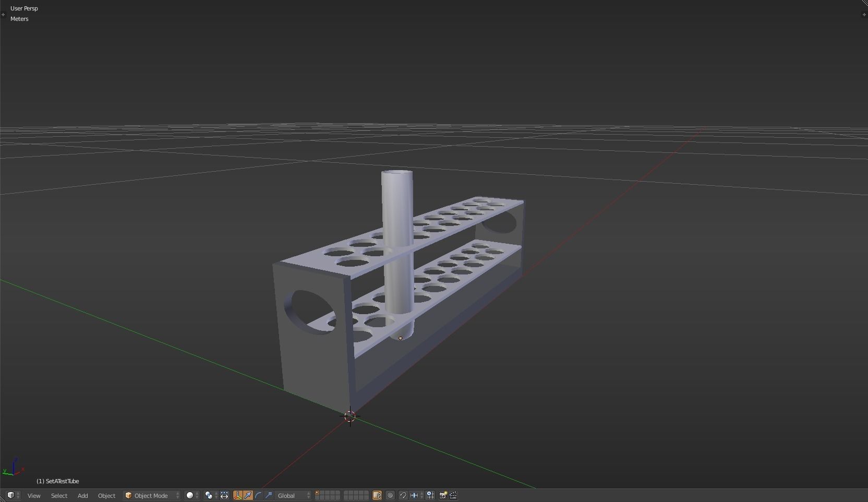Open the Add menu
The width and height of the screenshot is (868, 502).
[x=82, y=496]
